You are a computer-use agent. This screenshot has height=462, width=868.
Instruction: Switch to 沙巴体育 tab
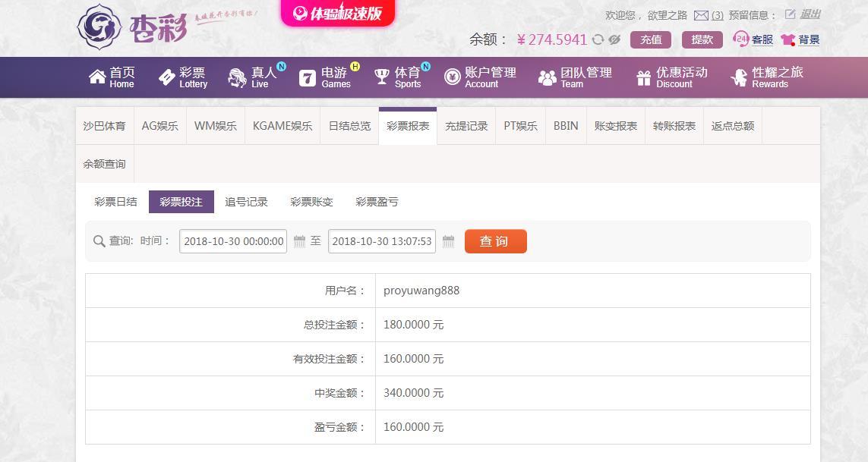coord(104,126)
